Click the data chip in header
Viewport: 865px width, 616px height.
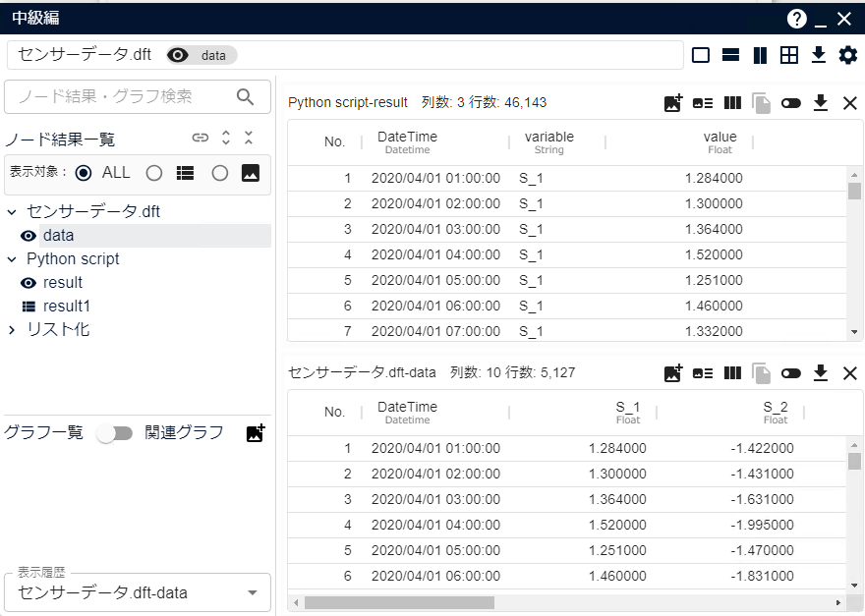coord(202,56)
